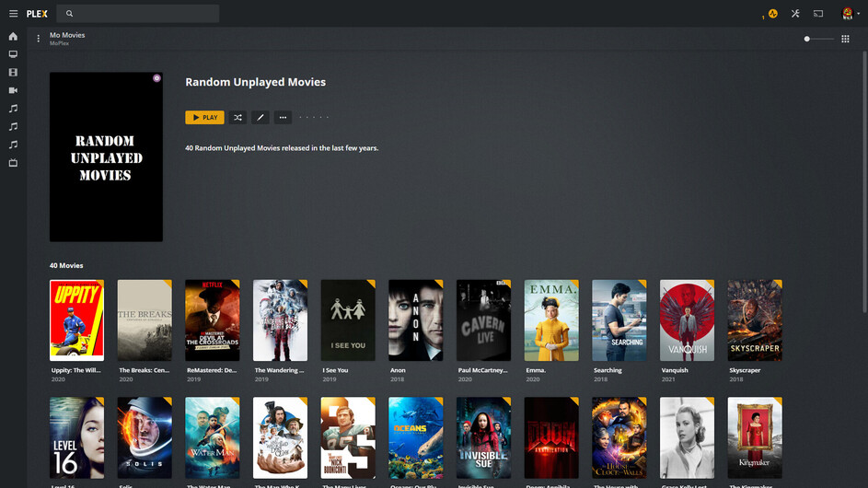This screenshot has height=488, width=868.
Task: Open The Kingmaker poster
Action: [x=755, y=437]
